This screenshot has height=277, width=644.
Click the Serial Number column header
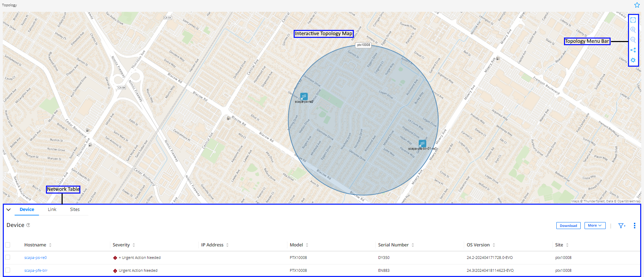(393, 245)
